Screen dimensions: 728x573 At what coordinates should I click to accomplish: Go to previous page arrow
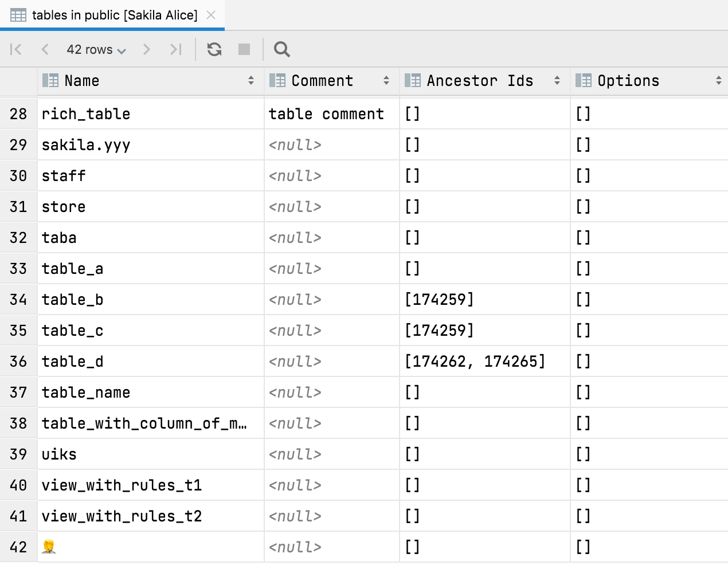coord(45,49)
